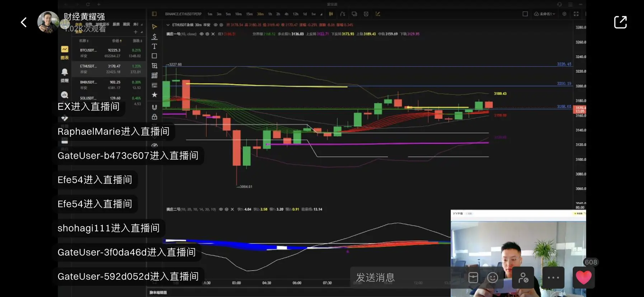
Task: Toggle the magnet snap mode
Action: [155, 107]
